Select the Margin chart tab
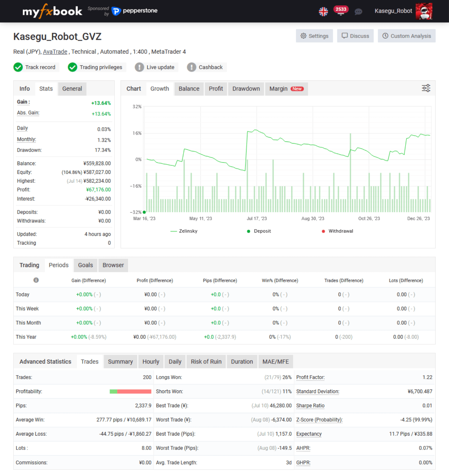 [287, 89]
